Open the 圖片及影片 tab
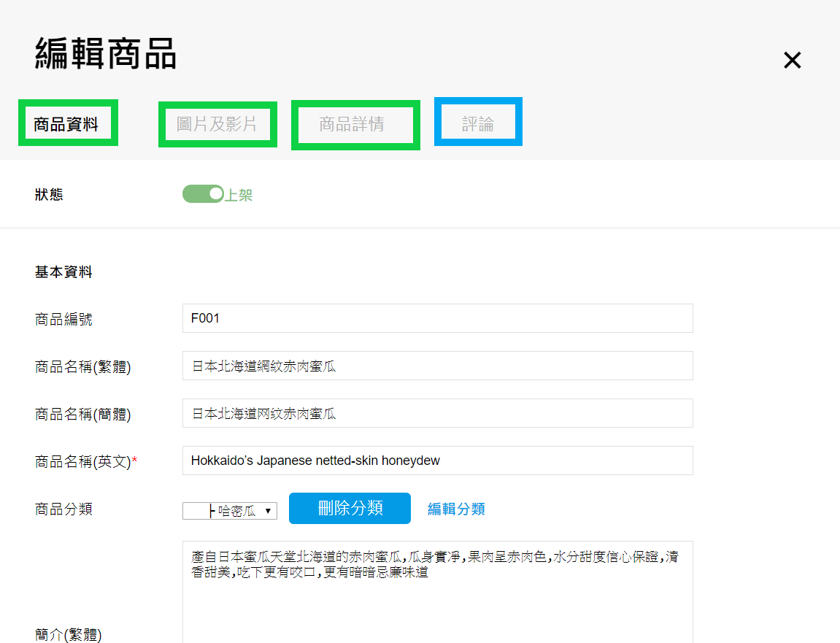The width and height of the screenshot is (840, 643). 217,124
